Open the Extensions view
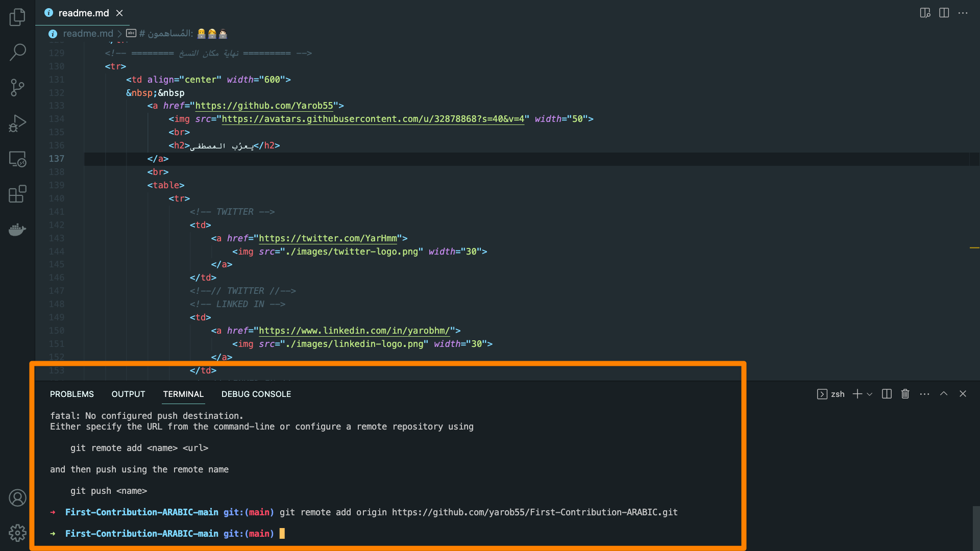The image size is (980, 551). pos(17,194)
